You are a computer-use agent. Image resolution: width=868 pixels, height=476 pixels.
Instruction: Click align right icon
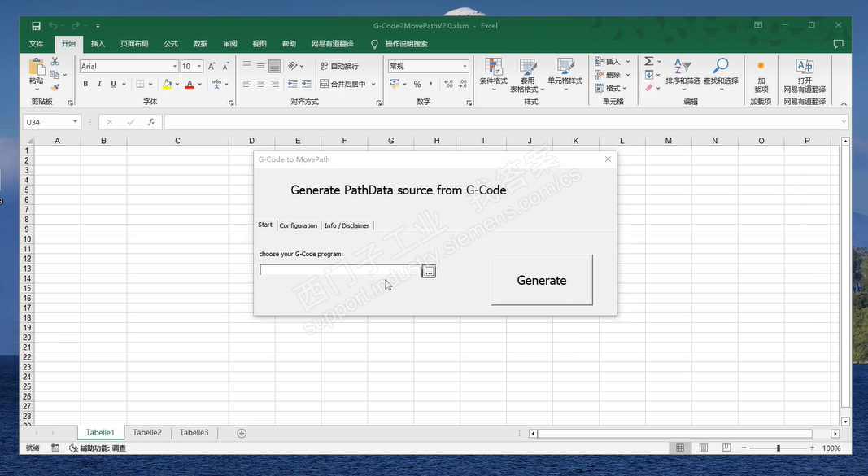[275, 84]
